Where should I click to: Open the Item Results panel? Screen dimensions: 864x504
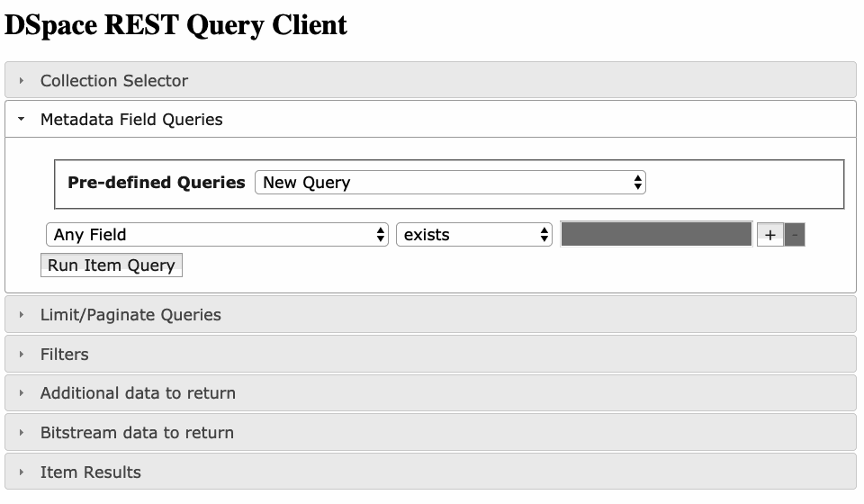pyautogui.click(x=430, y=472)
